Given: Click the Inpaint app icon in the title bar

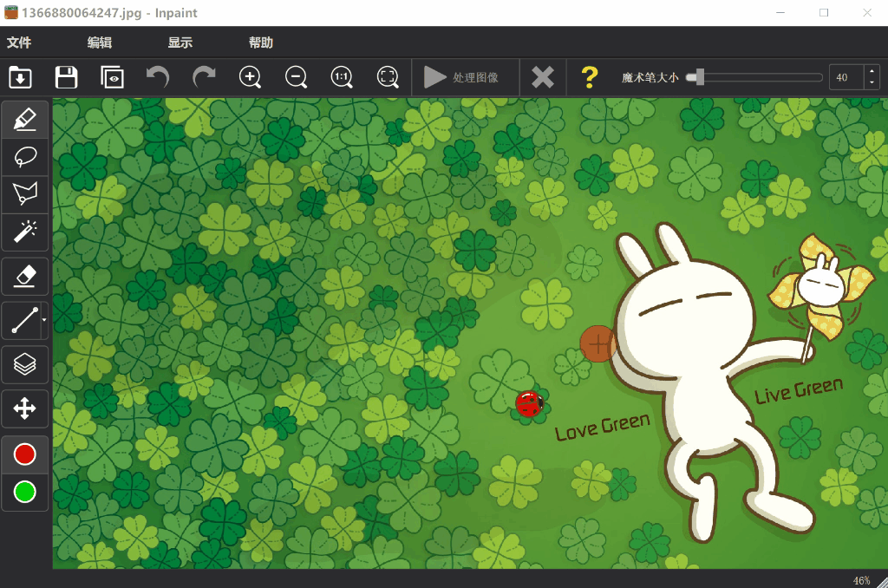Looking at the screenshot, I should [10, 12].
